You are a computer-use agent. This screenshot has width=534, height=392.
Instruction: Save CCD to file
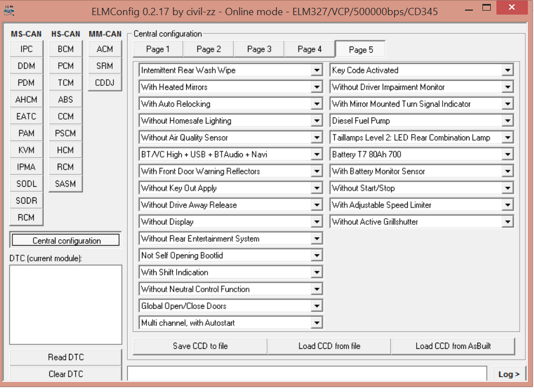200,346
